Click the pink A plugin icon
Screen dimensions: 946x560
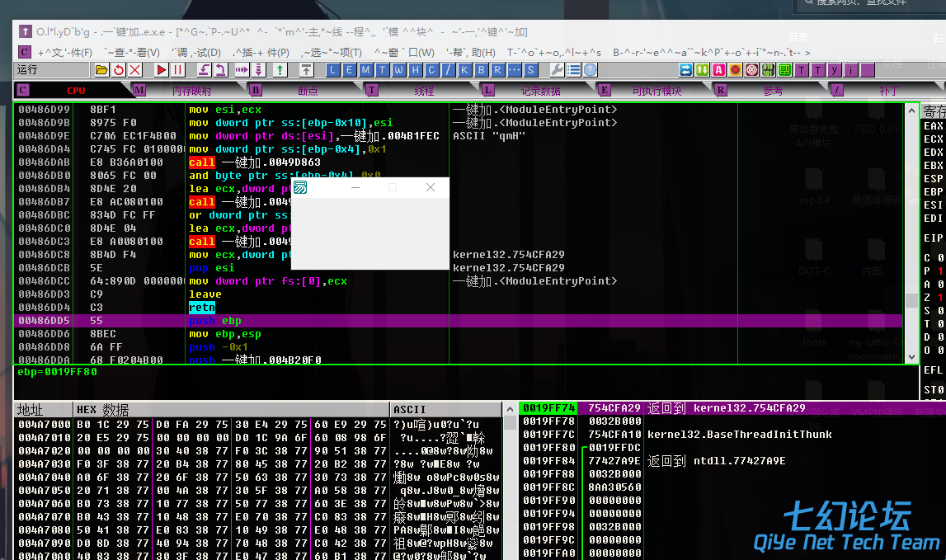(x=718, y=70)
